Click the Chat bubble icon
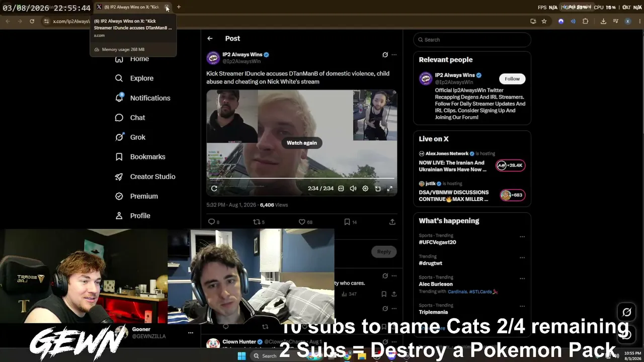 [119, 118]
